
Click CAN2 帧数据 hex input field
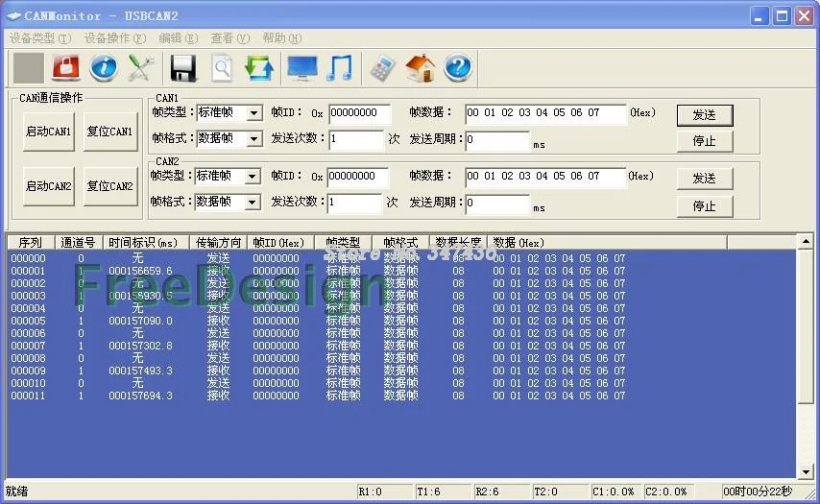[x=545, y=178]
